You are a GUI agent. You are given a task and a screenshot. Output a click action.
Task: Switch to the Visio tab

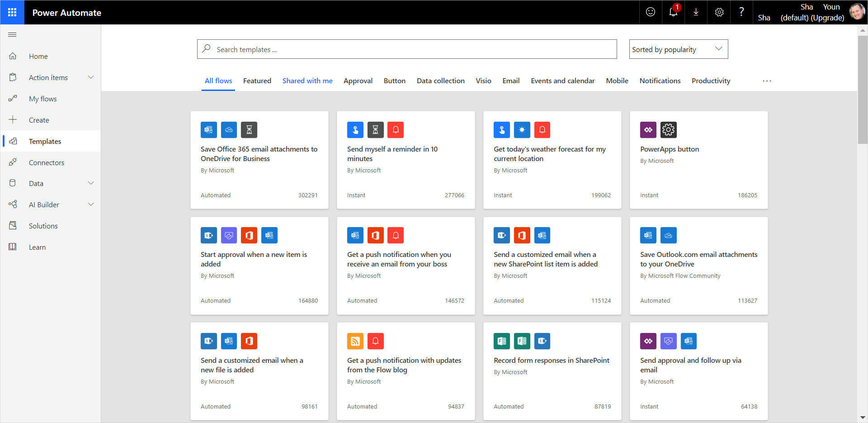pyautogui.click(x=483, y=81)
